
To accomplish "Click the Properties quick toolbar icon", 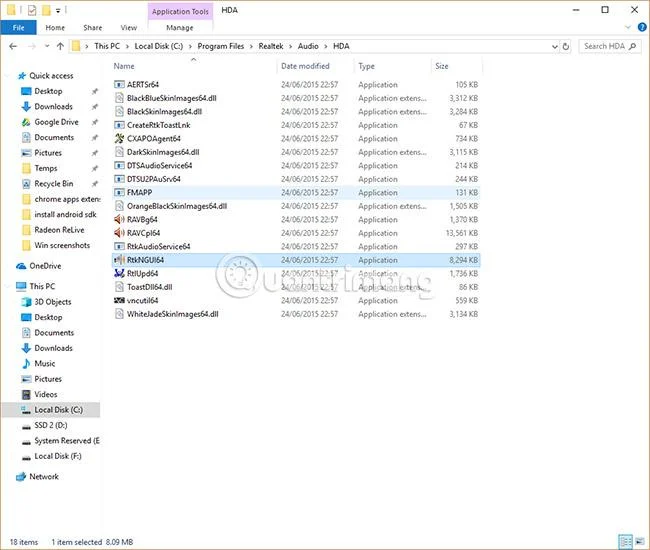I will (32, 10).
